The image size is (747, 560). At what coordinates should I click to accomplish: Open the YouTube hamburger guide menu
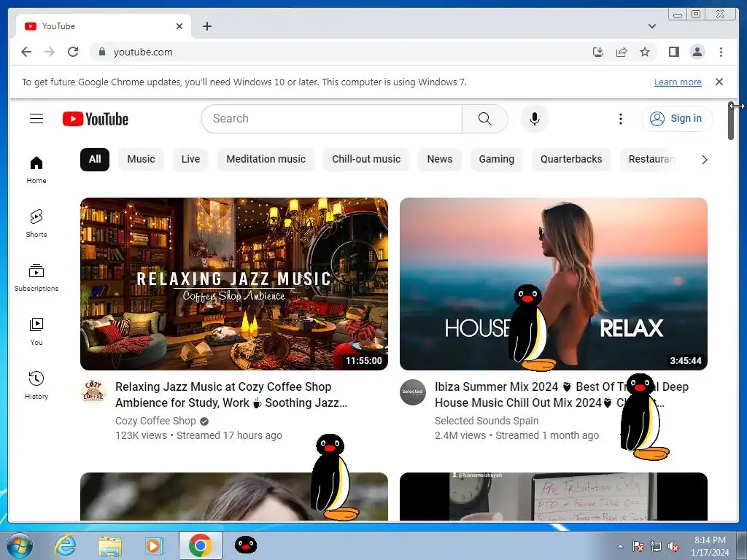point(36,119)
